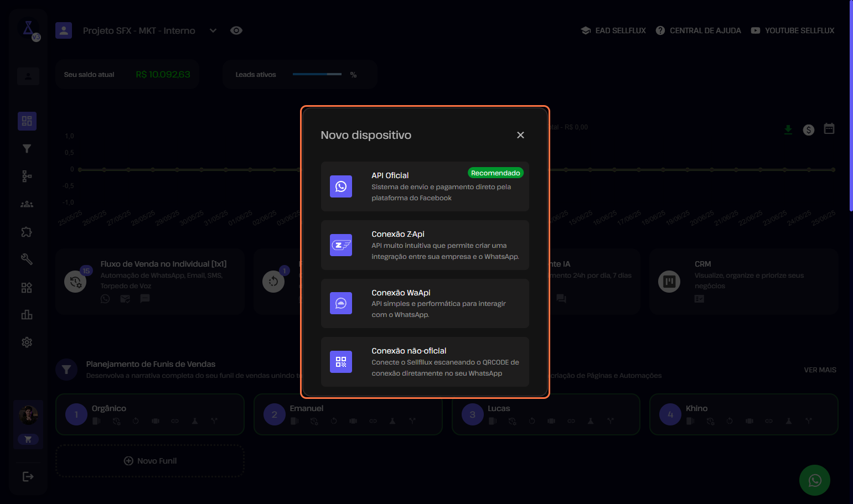This screenshot has width=853, height=504.
Task: Click the Planejamento de Funis funnel icon
Action: point(66,370)
